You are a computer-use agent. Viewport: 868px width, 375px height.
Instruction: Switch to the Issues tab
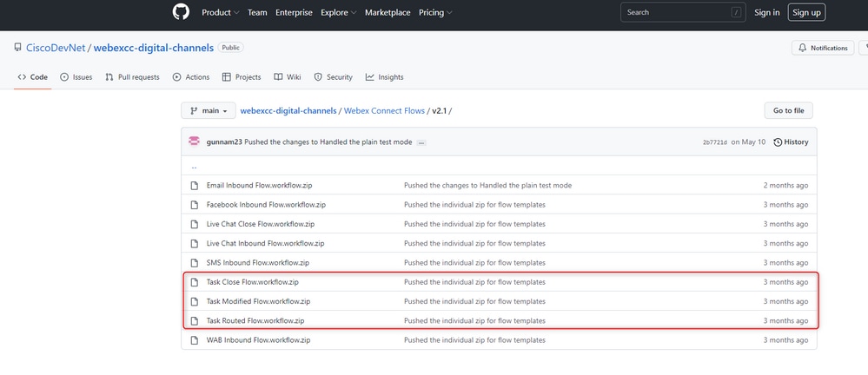click(x=76, y=77)
